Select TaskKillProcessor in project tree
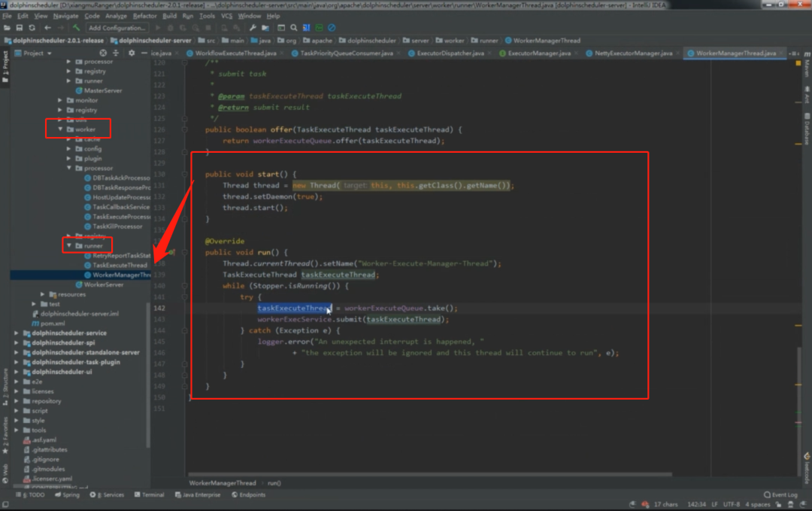Screen dimensions: 812x511 tap(117, 227)
